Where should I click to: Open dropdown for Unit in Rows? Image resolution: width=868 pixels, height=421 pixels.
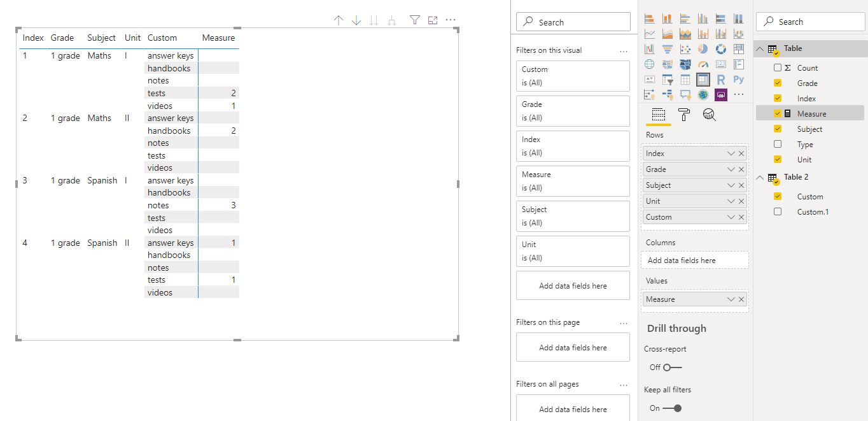coord(731,201)
